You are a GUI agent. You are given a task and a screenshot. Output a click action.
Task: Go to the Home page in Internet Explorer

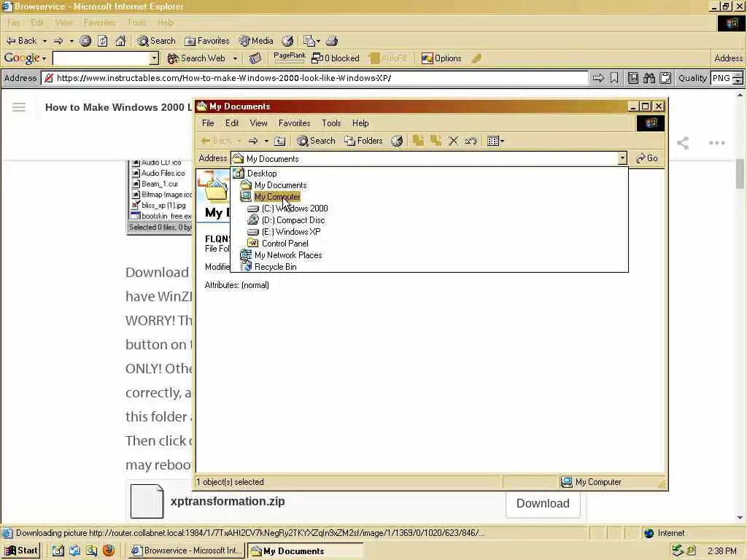(x=120, y=41)
